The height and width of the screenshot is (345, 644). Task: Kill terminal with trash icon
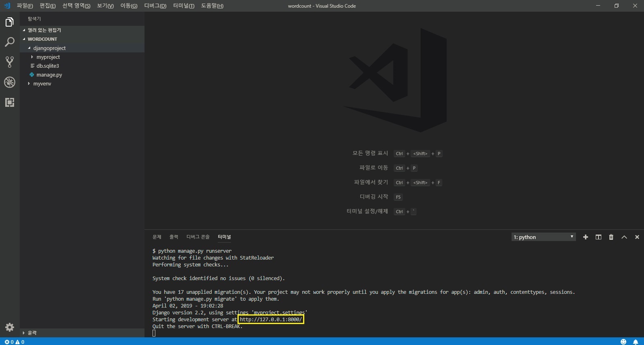pyautogui.click(x=611, y=237)
